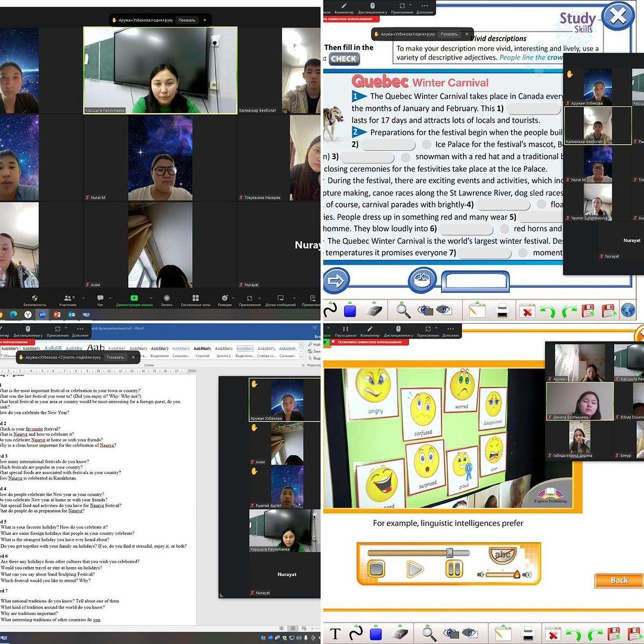Open Remote control (Дистанционное у) above the emotions video
This screenshot has height=644, width=644.
click(x=398, y=331)
